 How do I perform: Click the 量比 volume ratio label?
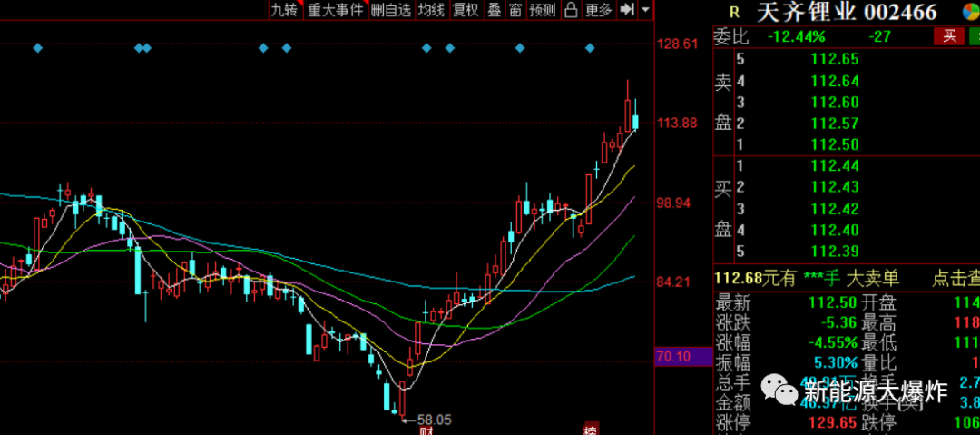[878, 362]
